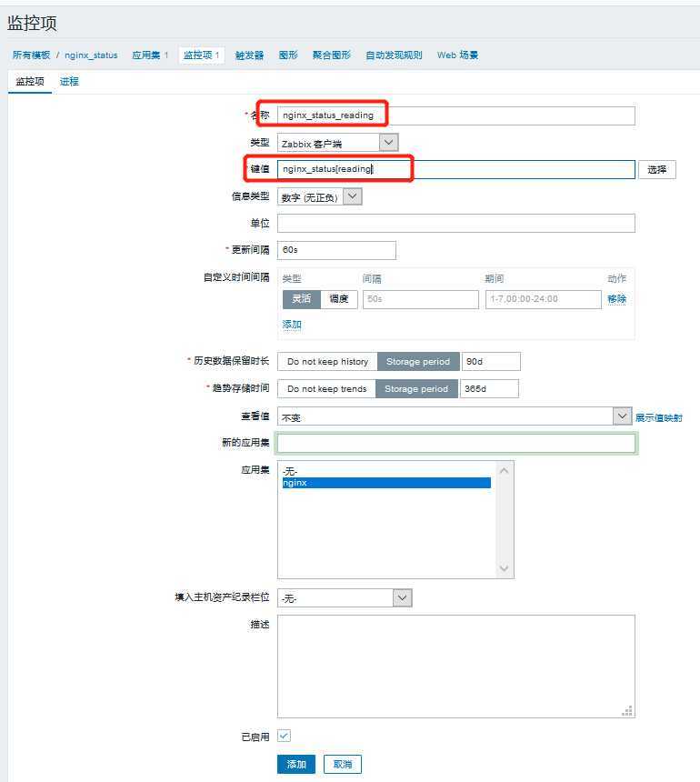Switch to the 进程 tab
Image resolution: width=700 pixels, height=782 pixels.
[69, 81]
